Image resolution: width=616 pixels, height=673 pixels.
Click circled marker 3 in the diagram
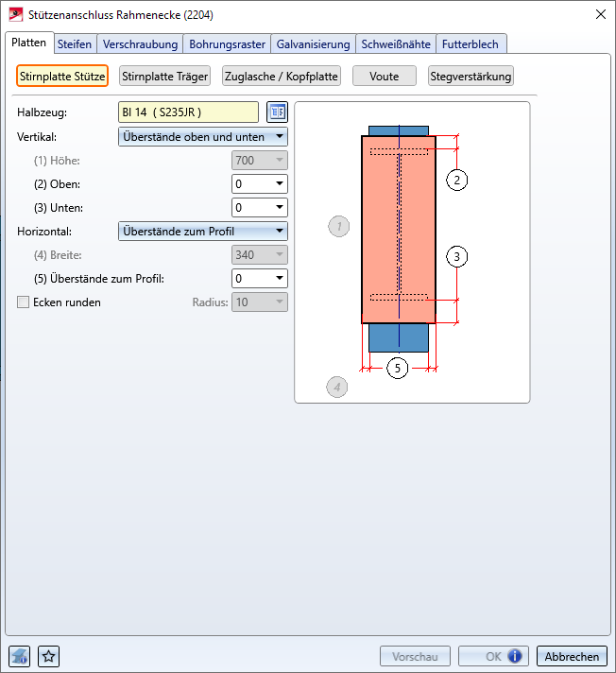click(457, 256)
